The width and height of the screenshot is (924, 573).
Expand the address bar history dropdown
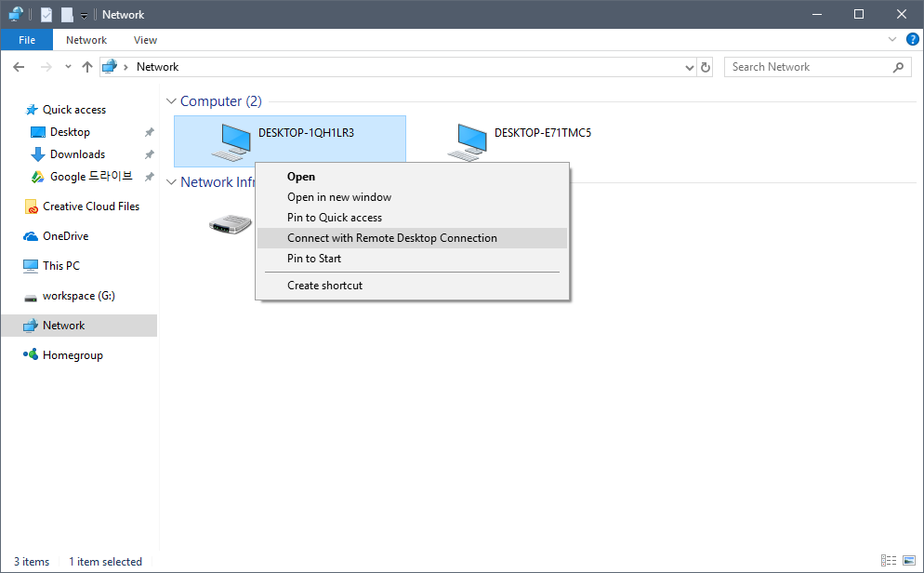click(690, 67)
